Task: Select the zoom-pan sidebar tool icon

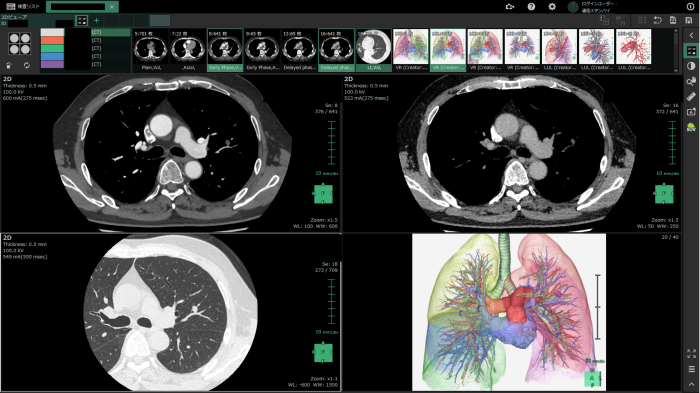Action: click(692, 81)
